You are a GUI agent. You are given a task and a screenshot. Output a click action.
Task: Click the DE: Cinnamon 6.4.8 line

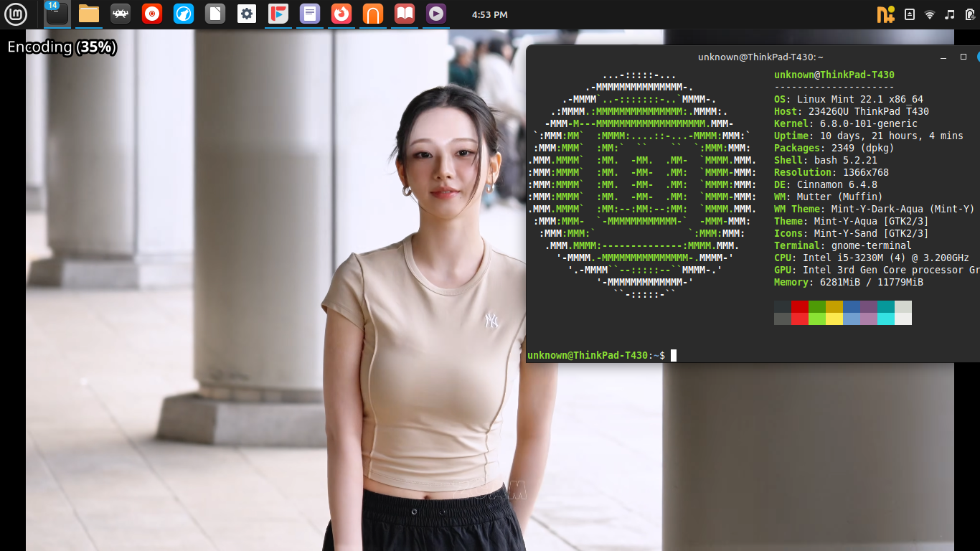click(x=826, y=184)
